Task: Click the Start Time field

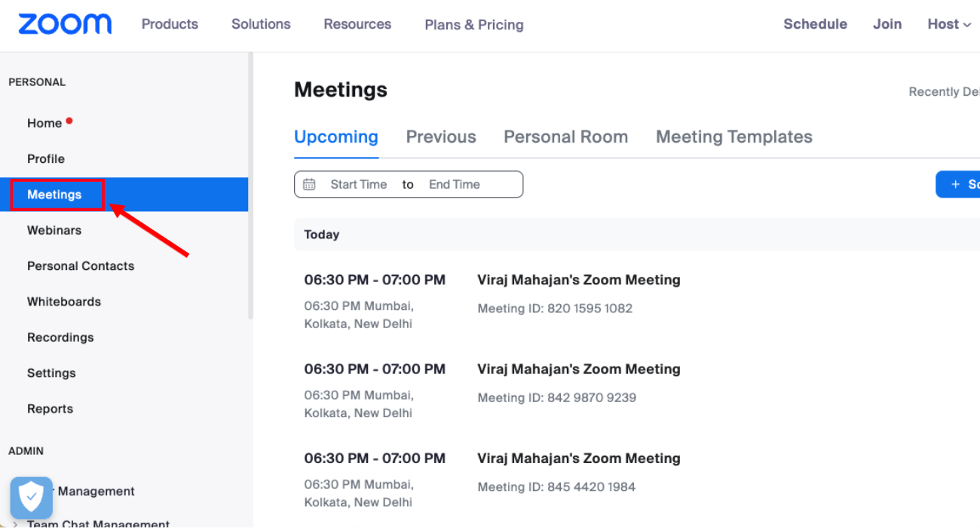Action: (359, 184)
